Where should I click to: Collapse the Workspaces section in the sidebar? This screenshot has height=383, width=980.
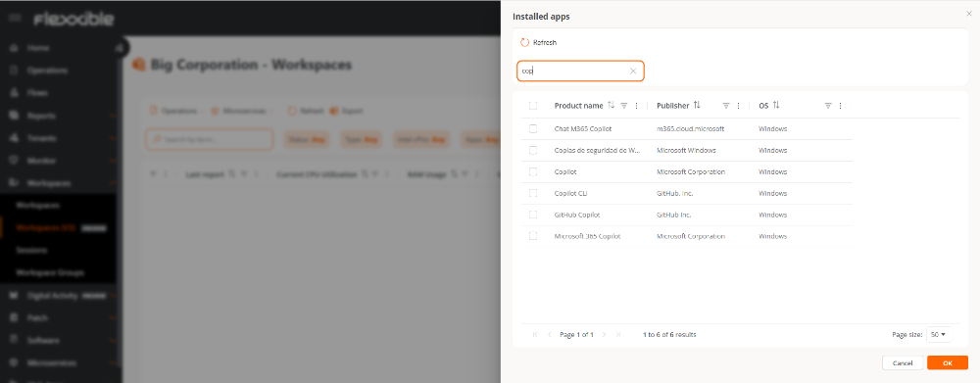[x=113, y=183]
